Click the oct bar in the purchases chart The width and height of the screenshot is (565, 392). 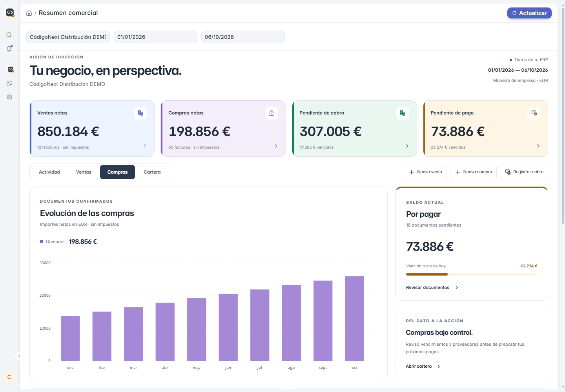(355, 318)
